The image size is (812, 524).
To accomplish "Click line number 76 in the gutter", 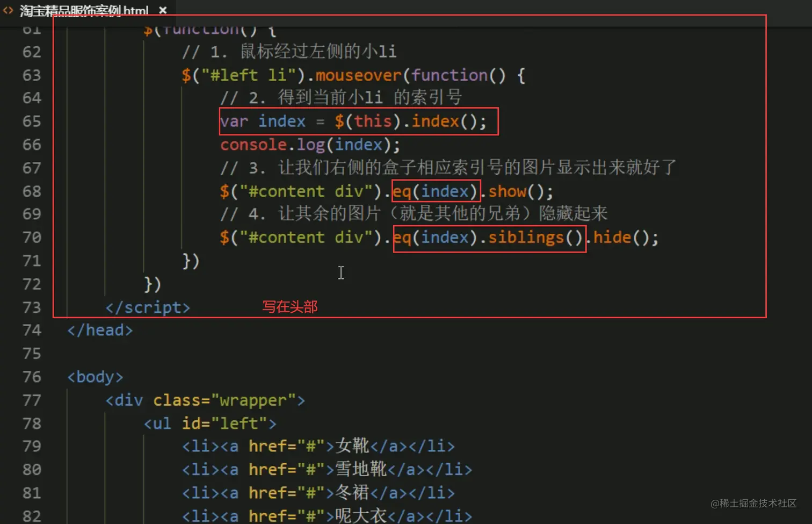I will click(x=32, y=377).
